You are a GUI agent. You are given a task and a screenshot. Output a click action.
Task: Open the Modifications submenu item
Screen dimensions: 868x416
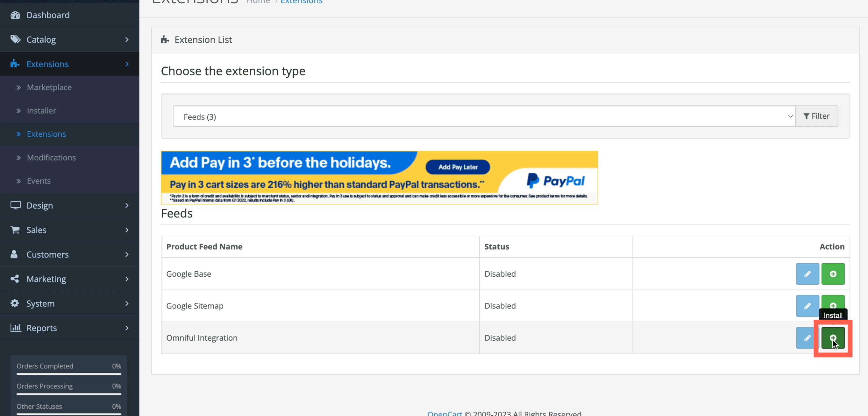tap(51, 157)
